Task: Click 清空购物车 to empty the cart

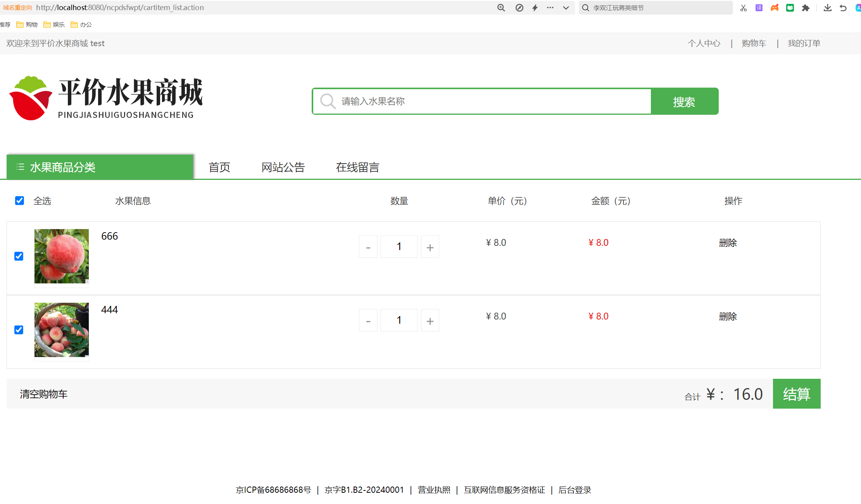Action: [x=43, y=394]
